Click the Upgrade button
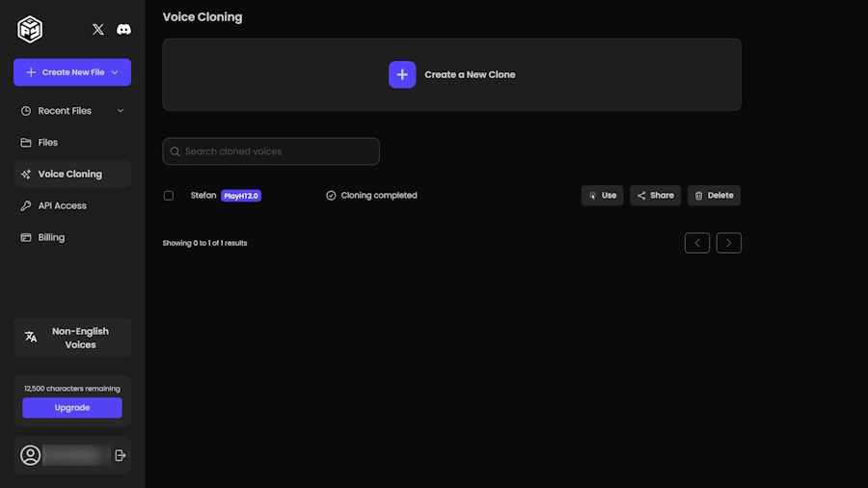 pos(72,408)
